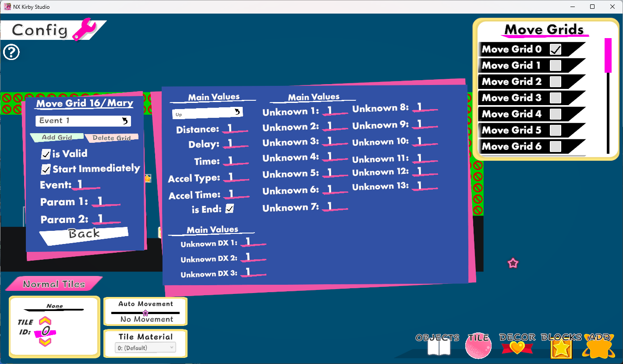Open the Up direction dropdown
Screen dimensions: 623x364
[x=207, y=113]
